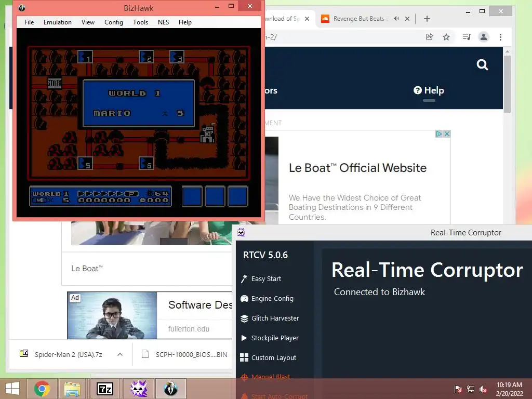This screenshot has height=399, width=532.
Task: Open Chrome from the taskbar
Action: 42,389
